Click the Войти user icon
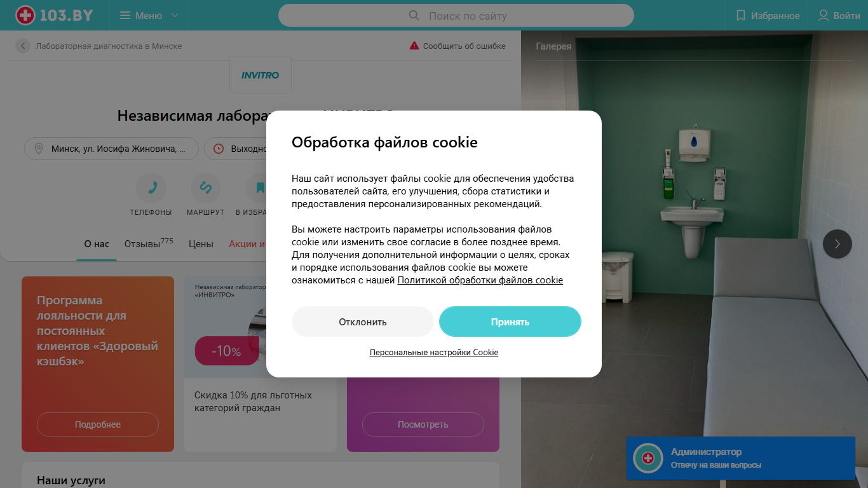 click(824, 15)
